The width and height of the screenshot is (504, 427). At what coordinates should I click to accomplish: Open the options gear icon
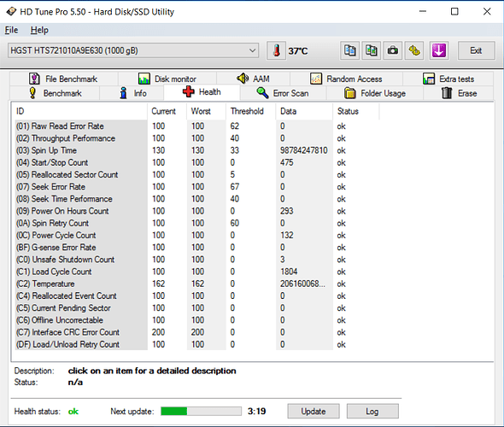[414, 50]
